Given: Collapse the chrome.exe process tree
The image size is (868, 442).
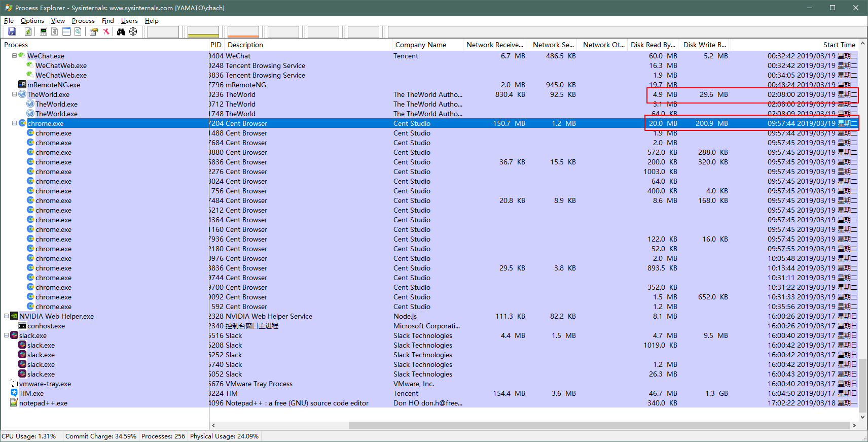Looking at the screenshot, I should point(14,123).
